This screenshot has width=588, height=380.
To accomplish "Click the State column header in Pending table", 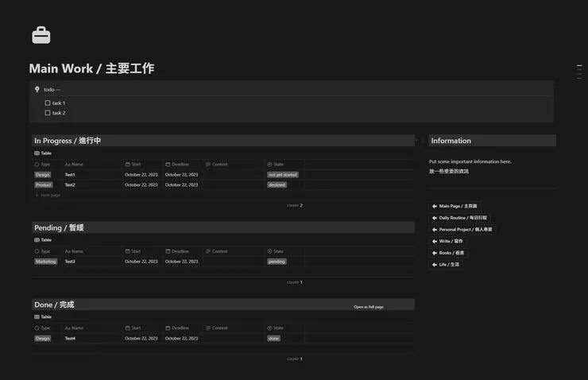I will [275, 251].
